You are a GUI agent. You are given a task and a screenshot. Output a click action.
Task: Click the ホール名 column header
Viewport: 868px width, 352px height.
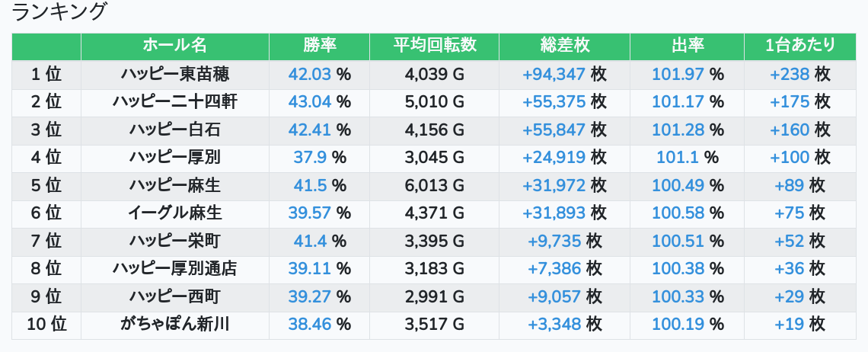coord(175,46)
